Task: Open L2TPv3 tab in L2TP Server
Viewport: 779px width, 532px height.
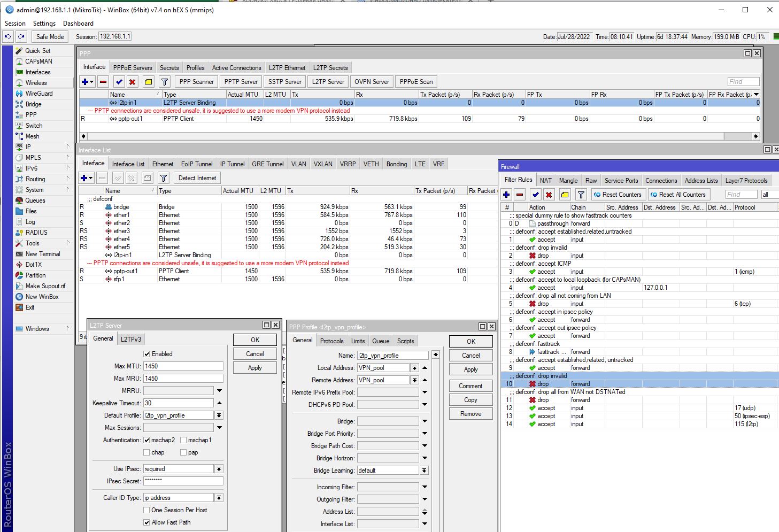Action: click(130, 339)
